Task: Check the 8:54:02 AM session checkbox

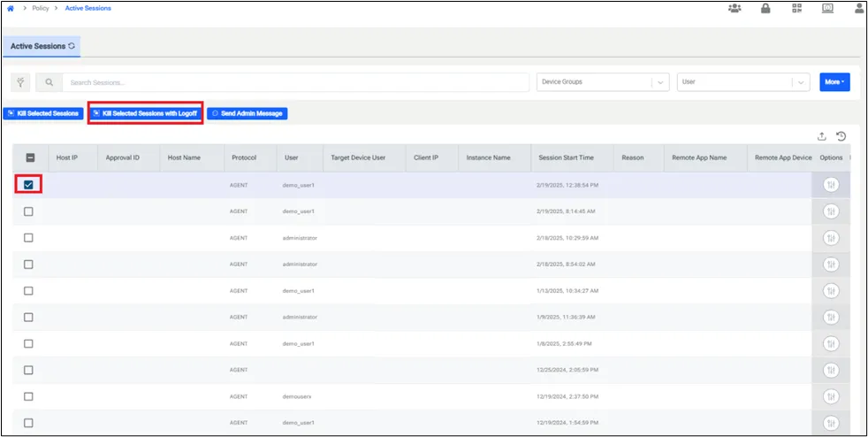Action: click(29, 264)
